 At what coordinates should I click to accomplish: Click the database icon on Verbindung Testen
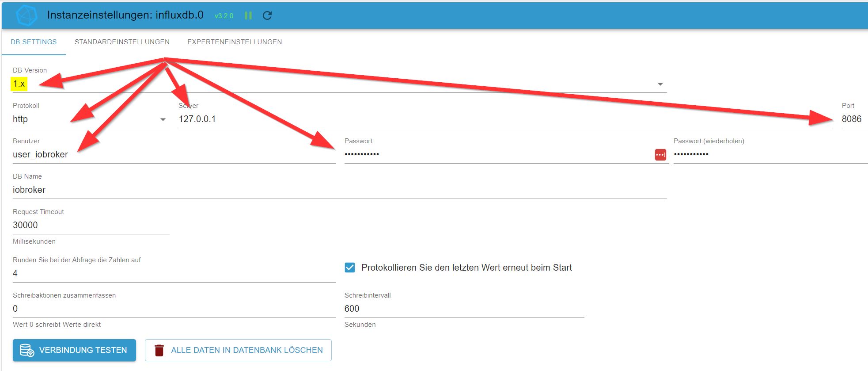(x=27, y=350)
